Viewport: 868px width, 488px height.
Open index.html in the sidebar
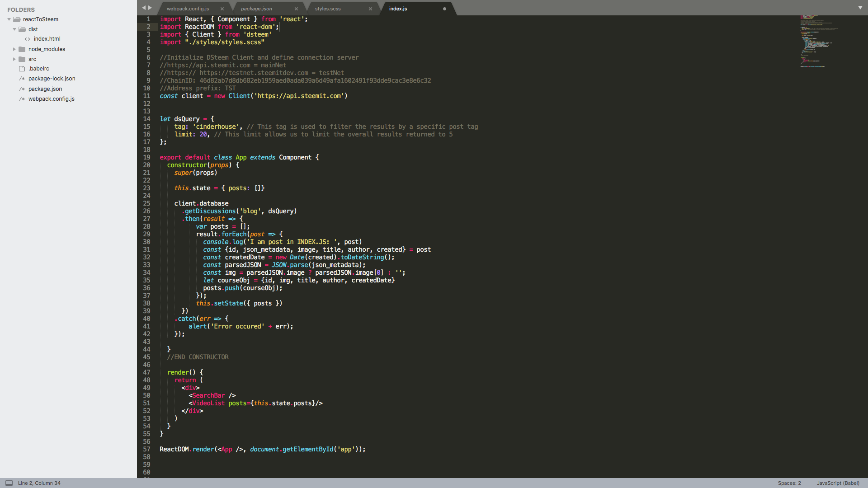coord(47,39)
